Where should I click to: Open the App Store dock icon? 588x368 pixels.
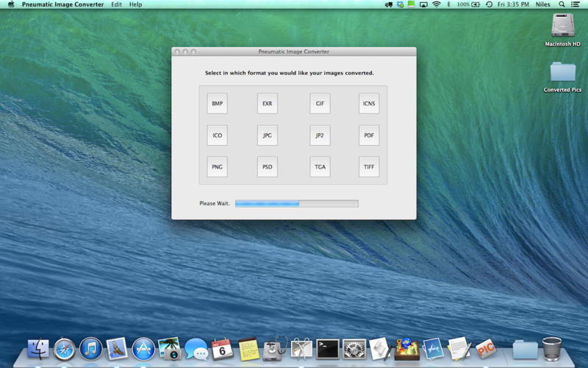(143, 349)
